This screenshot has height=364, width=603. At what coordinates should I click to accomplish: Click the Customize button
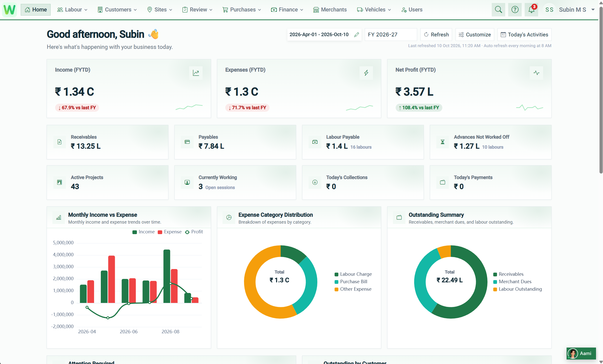coord(475,35)
